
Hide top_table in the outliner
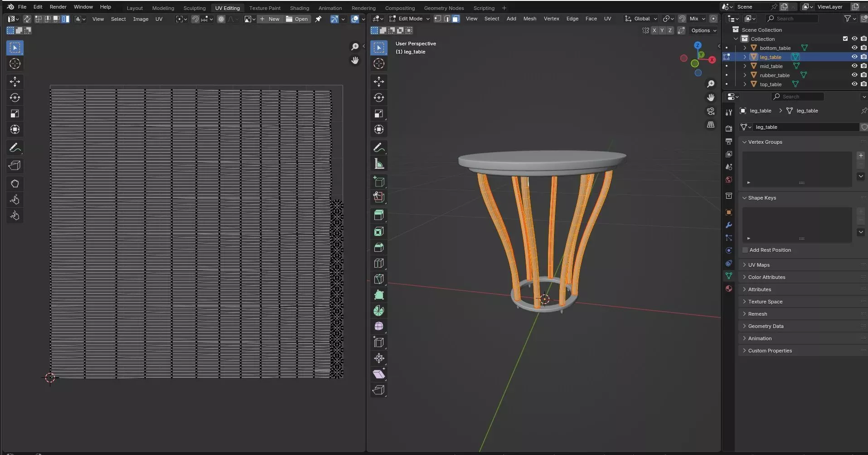tap(854, 84)
